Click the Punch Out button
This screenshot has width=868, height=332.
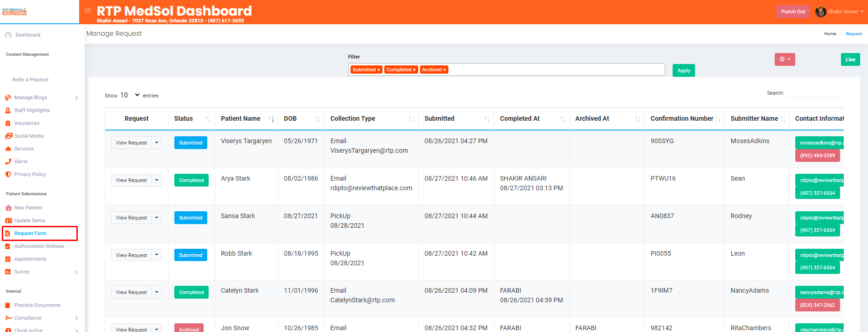tap(793, 11)
